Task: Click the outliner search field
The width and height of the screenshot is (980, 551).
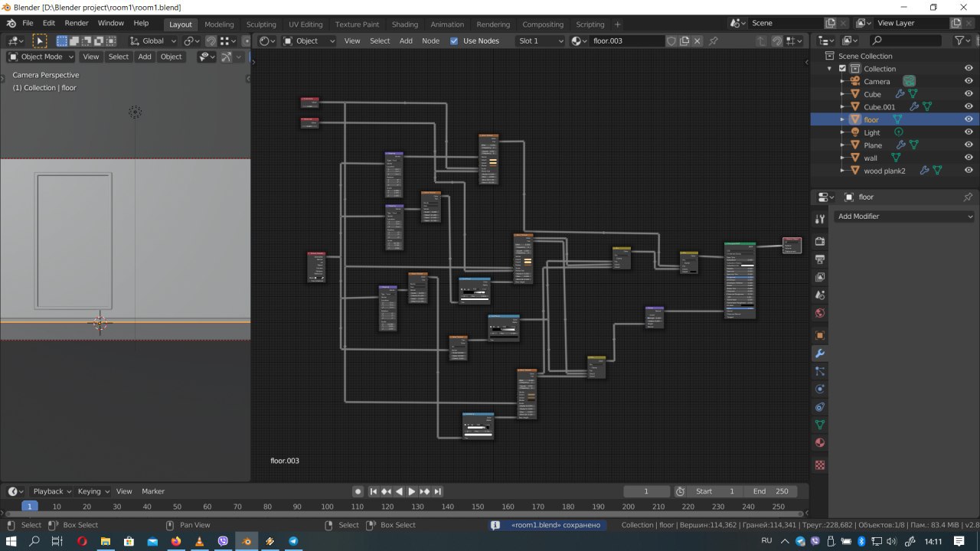Action: tap(906, 41)
